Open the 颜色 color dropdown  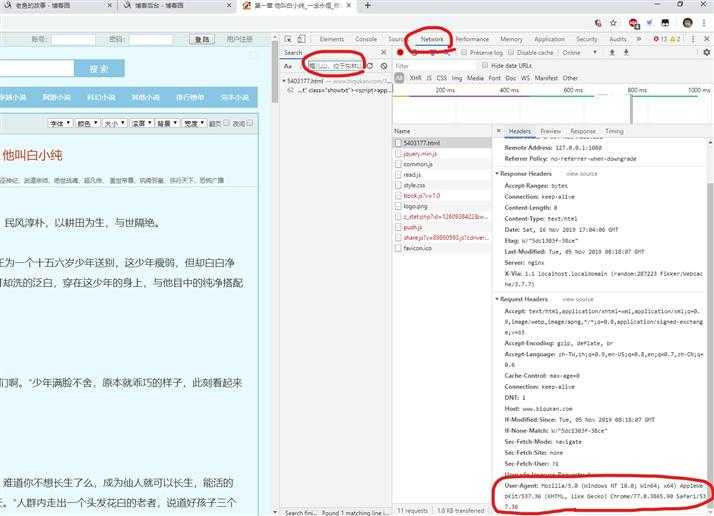coord(87,123)
